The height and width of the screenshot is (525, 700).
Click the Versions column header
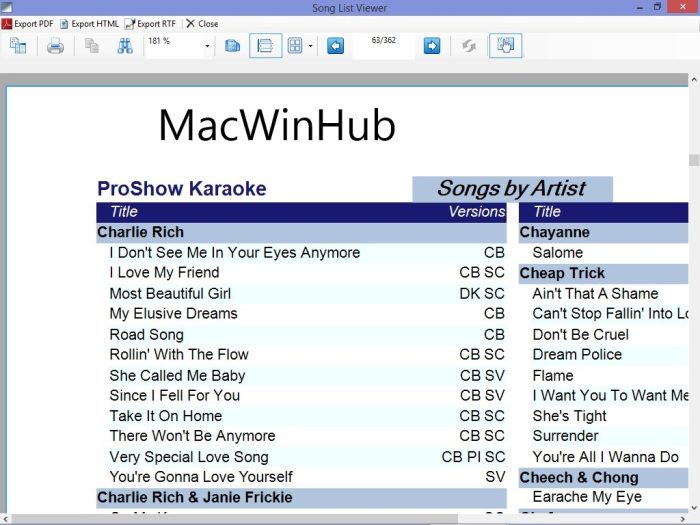pos(476,212)
